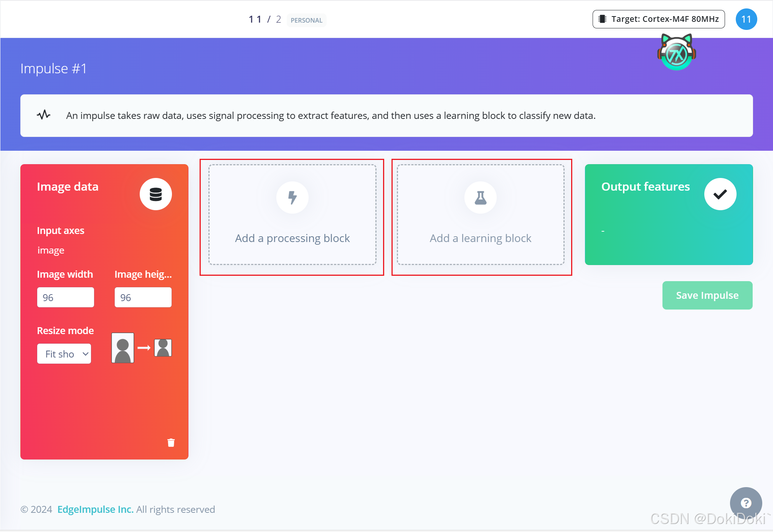Click the lightning bolt processing block icon
Screen dimensions: 773x532
[x=292, y=198]
